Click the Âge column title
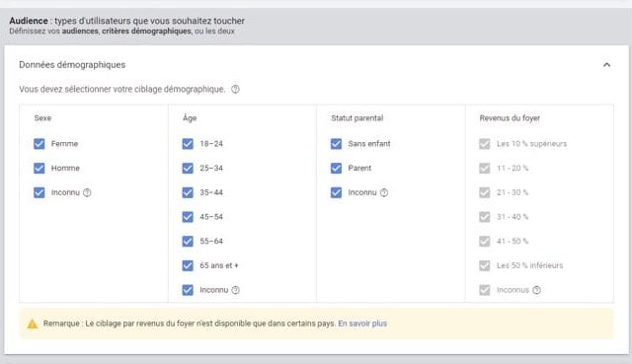The image size is (632, 364). [x=190, y=118]
